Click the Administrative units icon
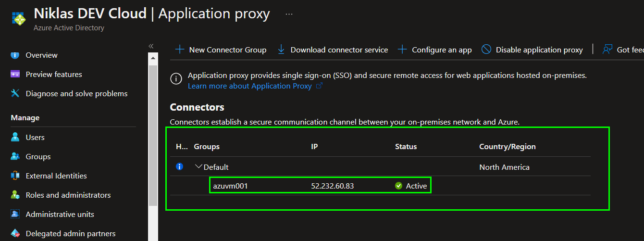This screenshot has width=644, height=241. tap(15, 214)
